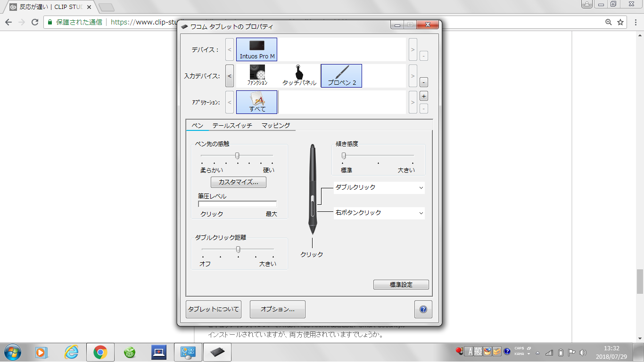Click the battery tray icon
The image size is (644, 363).
click(561, 352)
